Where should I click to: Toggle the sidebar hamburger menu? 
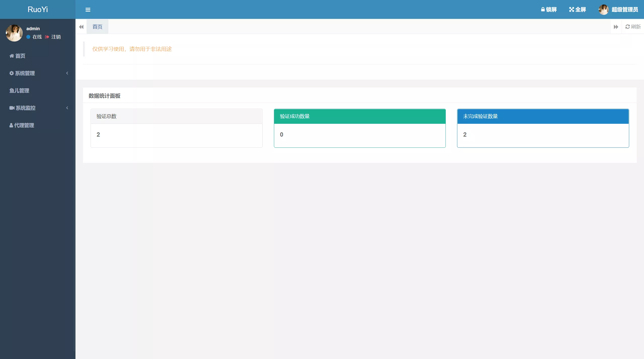pos(88,9)
